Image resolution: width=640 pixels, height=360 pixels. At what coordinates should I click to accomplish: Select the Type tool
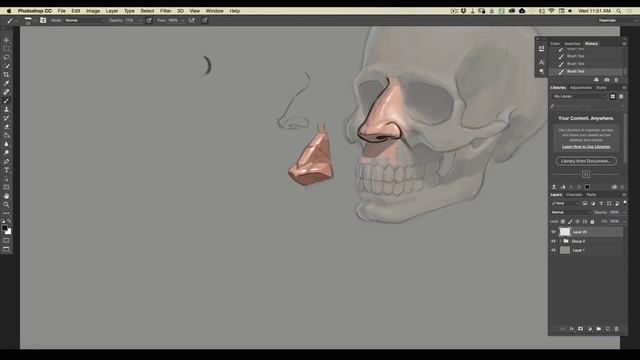[x=6, y=170]
